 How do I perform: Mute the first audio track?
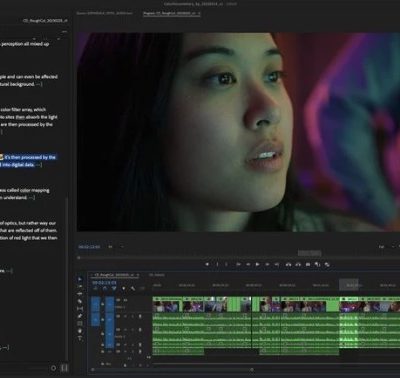126,316
